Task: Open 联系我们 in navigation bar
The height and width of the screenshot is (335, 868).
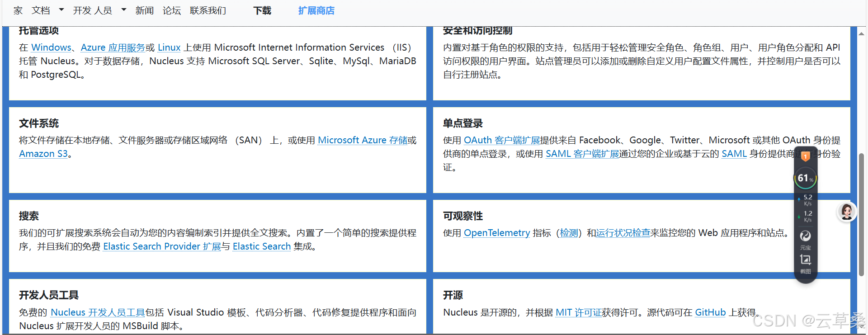Action: click(208, 10)
